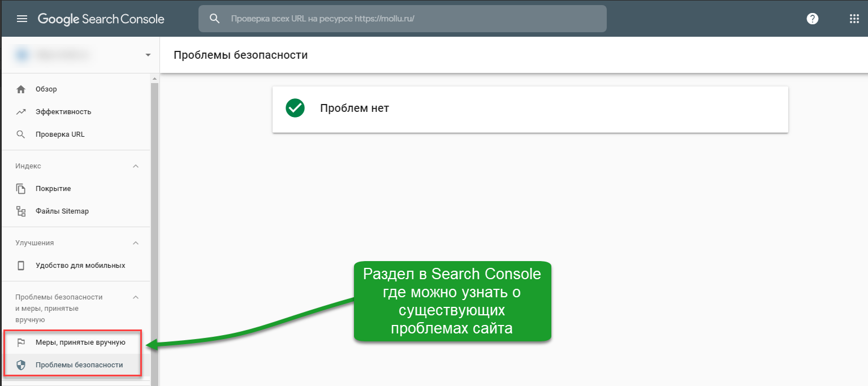
Task: Click the Индекс section header label
Action: click(x=28, y=166)
